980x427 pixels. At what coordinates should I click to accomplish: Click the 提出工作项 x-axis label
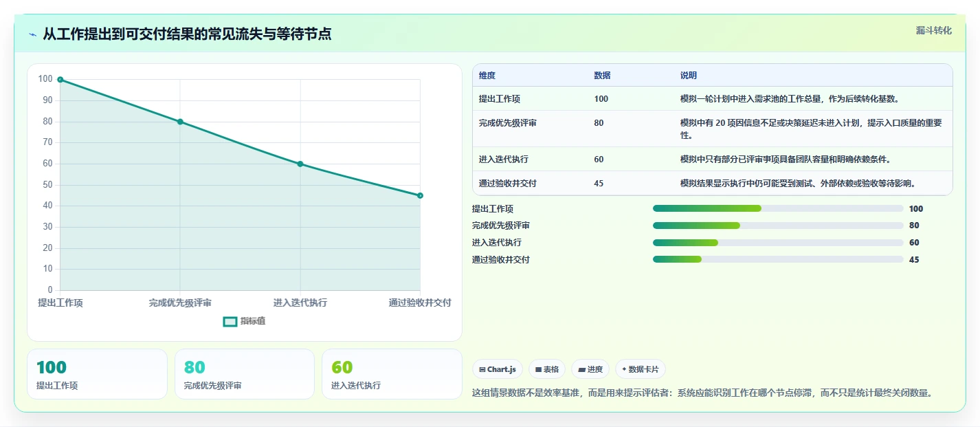(60, 303)
